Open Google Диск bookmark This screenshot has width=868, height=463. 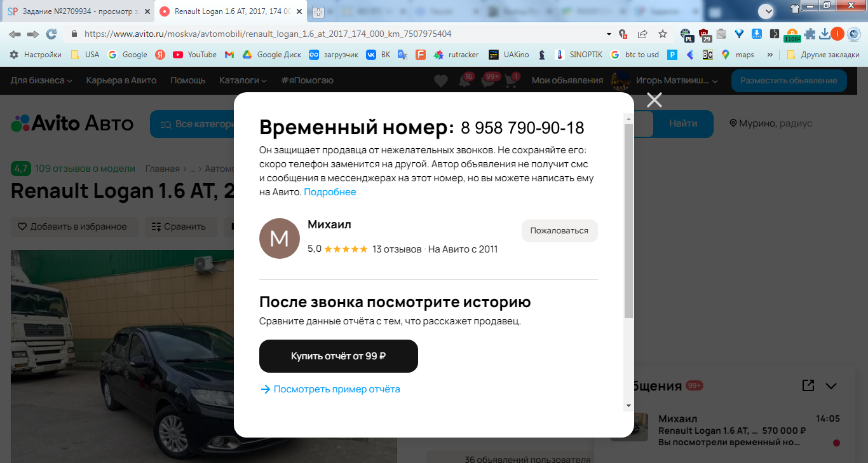(271, 55)
